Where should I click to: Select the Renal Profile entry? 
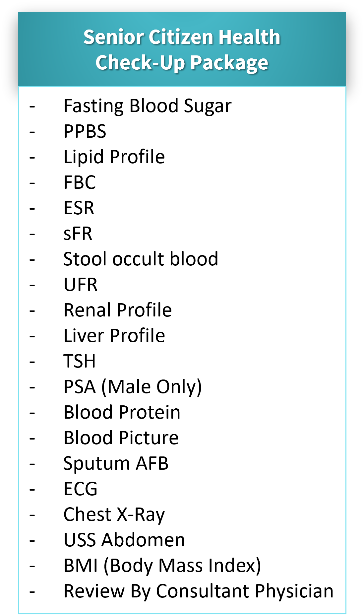point(117,310)
